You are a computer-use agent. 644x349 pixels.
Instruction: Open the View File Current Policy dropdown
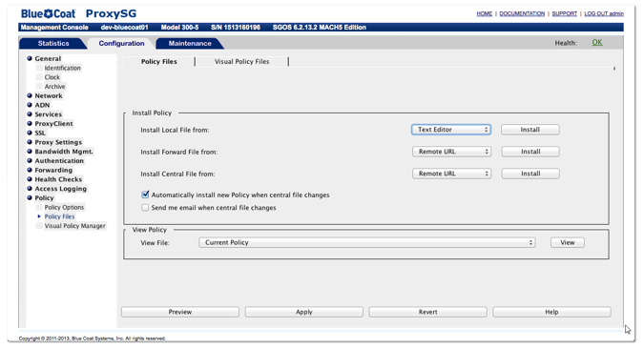coord(367,242)
